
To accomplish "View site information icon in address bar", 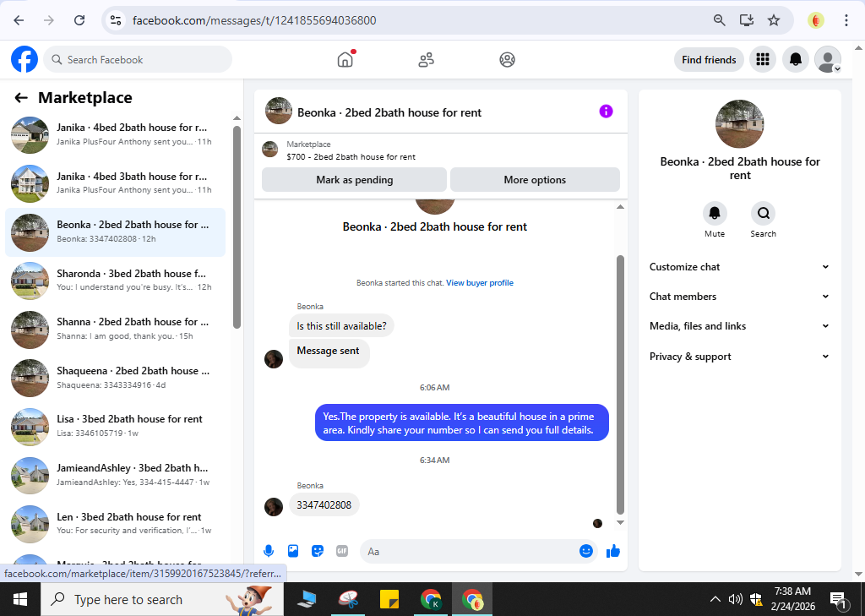I will (x=115, y=20).
